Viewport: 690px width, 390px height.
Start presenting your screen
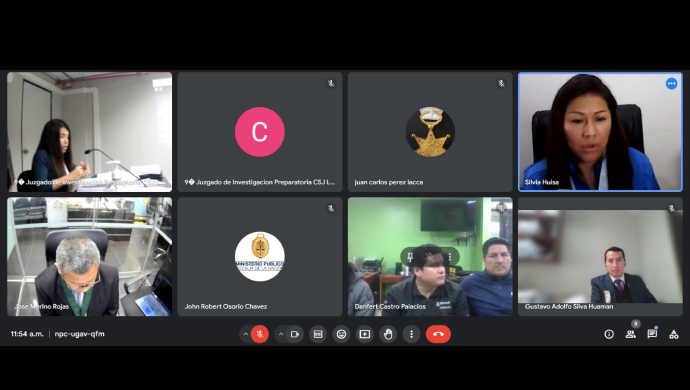(x=365, y=334)
